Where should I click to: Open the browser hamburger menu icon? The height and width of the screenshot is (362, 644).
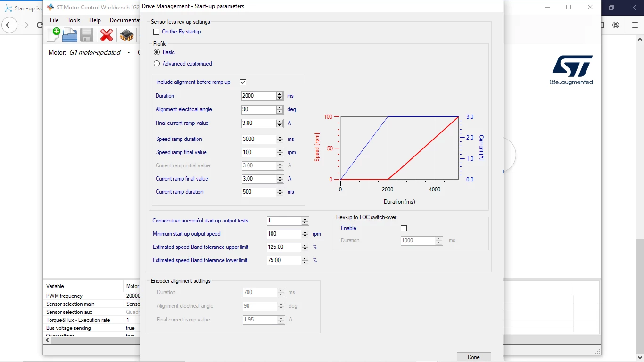(x=635, y=25)
